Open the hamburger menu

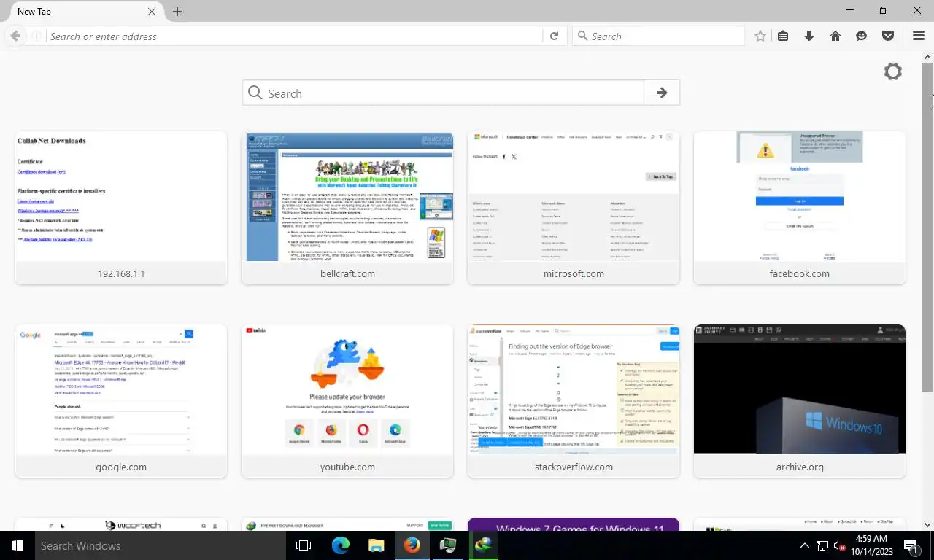(x=919, y=36)
